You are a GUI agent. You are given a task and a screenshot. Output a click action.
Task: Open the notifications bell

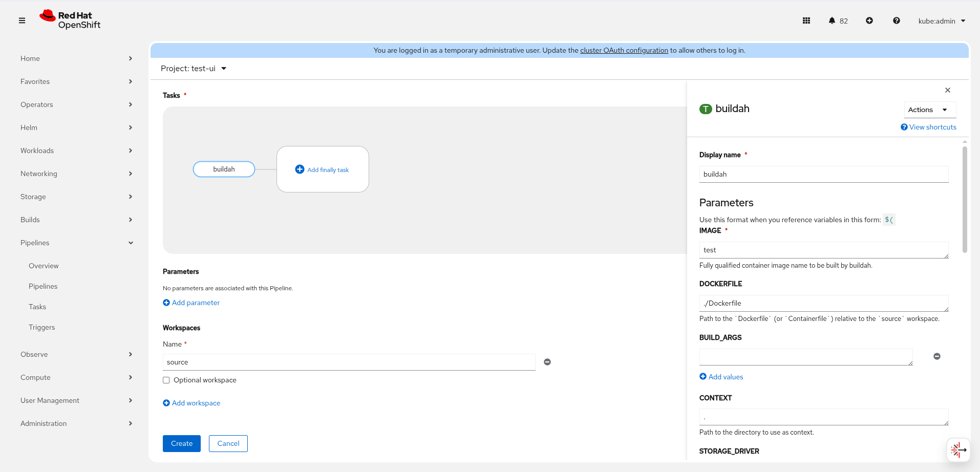pyautogui.click(x=832, y=20)
